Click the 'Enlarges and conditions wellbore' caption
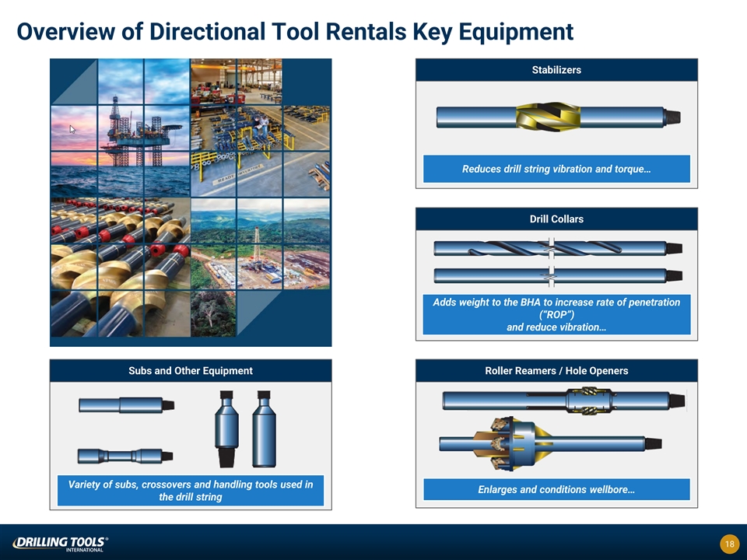747x560 pixels. click(x=556, y=490)
